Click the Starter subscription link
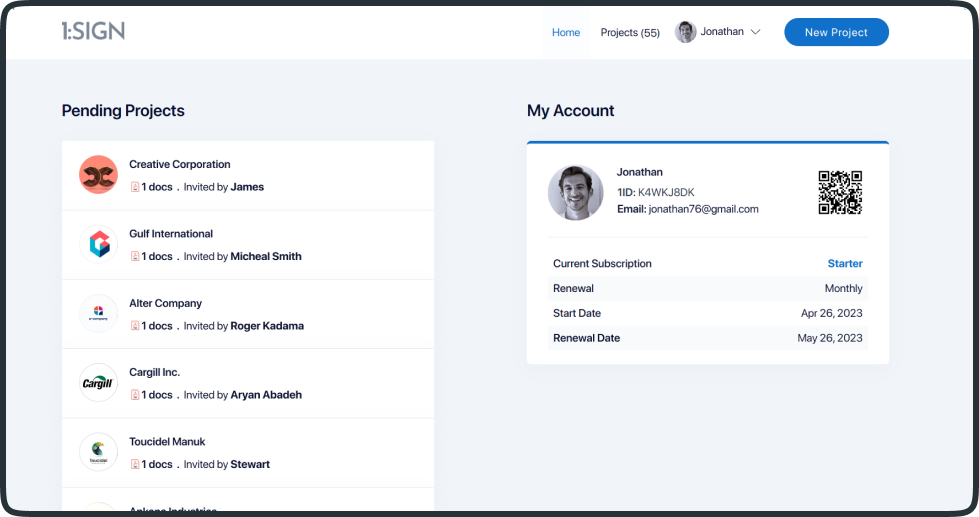The width and height of the screenshot is (979, 517). (844, 264)
